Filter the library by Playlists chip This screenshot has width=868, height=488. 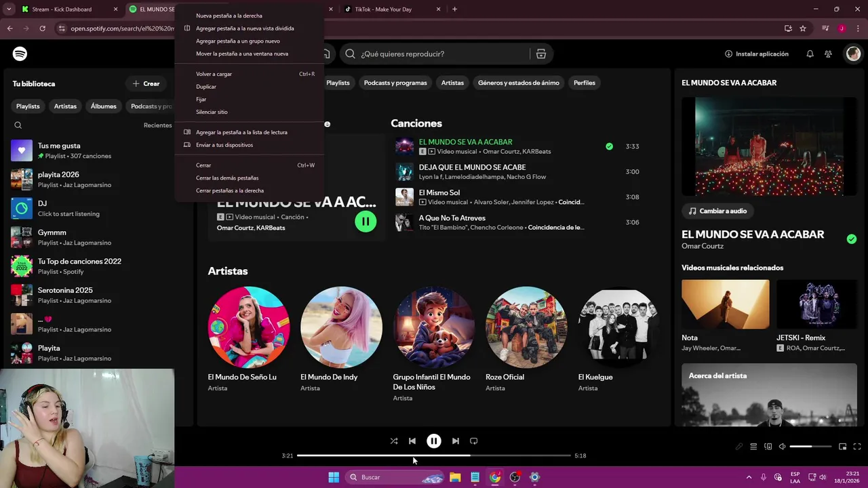click(28, 106)
